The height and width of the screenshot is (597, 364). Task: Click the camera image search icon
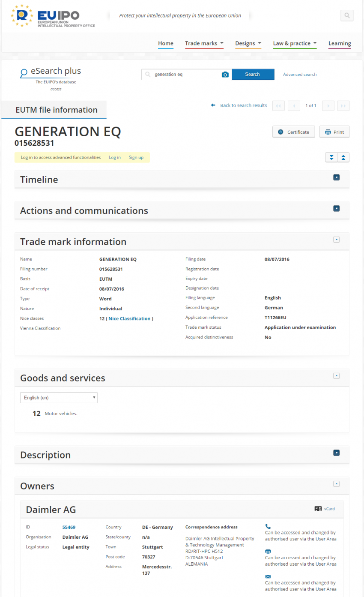pyautogui.click(x=225, y=75)
